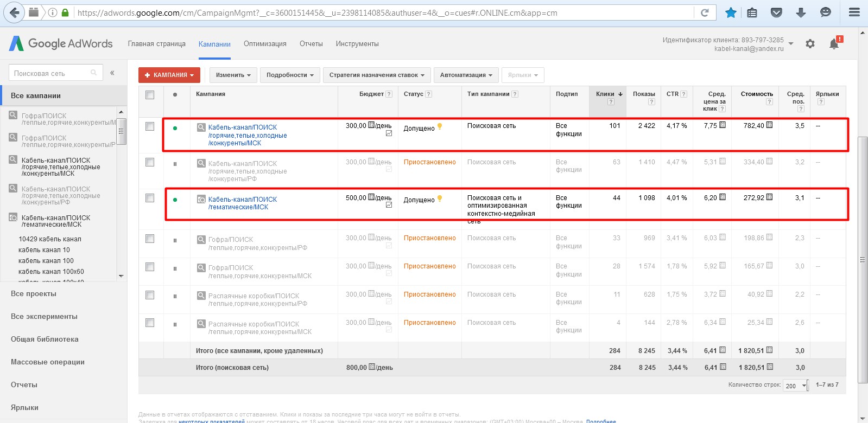Open help for the CTR column
Image resolution: width=868 pixels, height=423 pixels.
[x=683, y=94]
